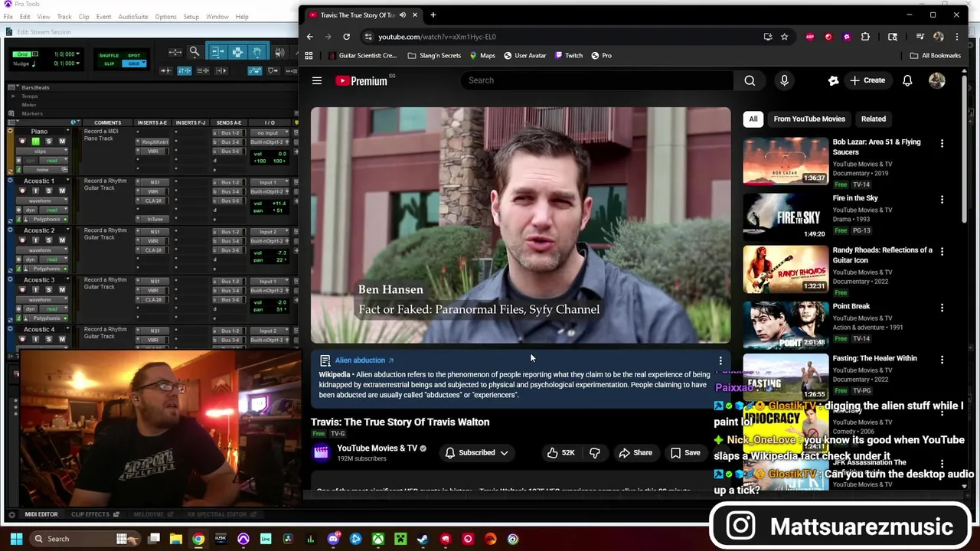Screen dimensions: 980x551
Task: Toggle Tab to Transients button in Pro Tools
Action: tap(165, 70)
